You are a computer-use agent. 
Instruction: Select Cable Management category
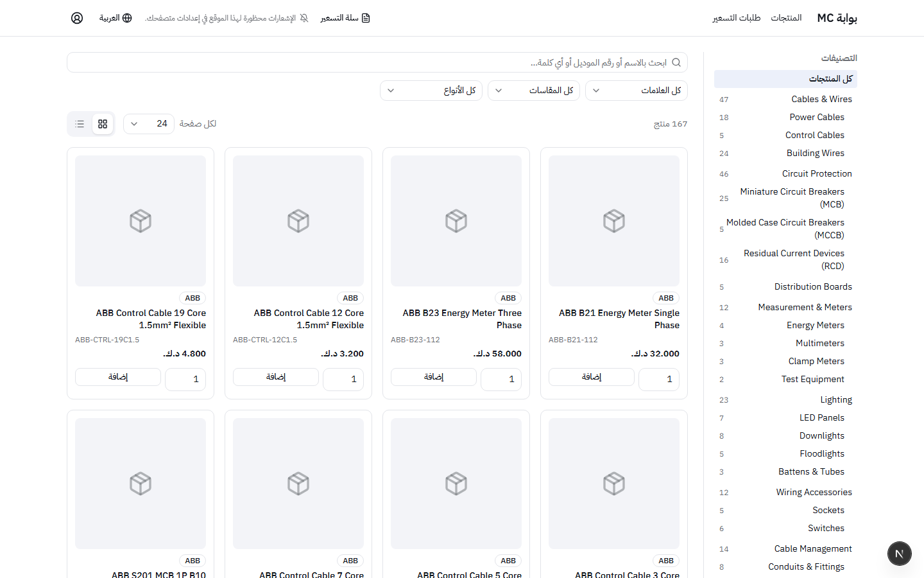pos(785,548)
